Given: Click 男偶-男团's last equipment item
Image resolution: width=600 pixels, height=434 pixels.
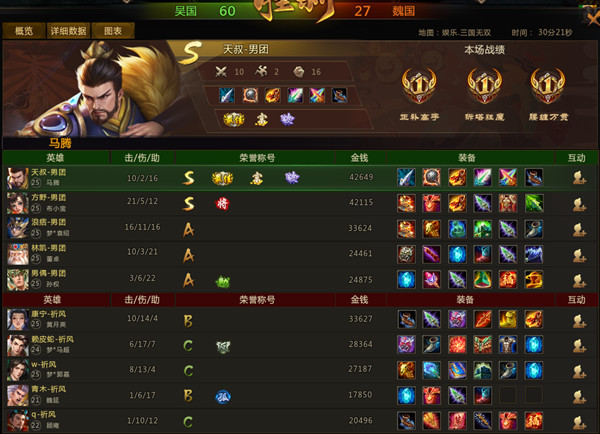Looking at the screenshot, I should pos(534,279).
